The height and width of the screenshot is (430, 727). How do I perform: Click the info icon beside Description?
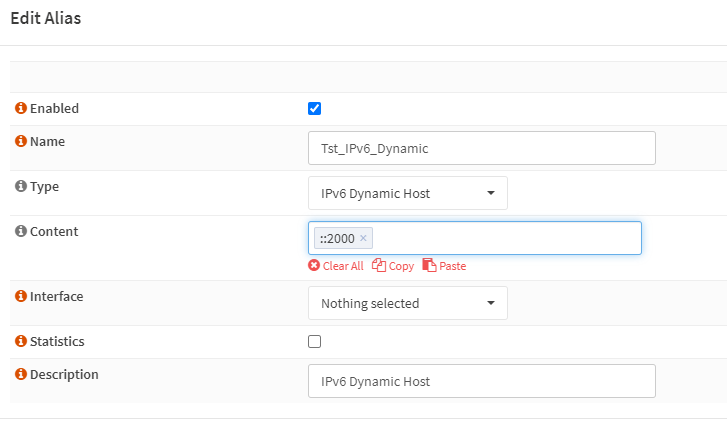tap(21, 374)
